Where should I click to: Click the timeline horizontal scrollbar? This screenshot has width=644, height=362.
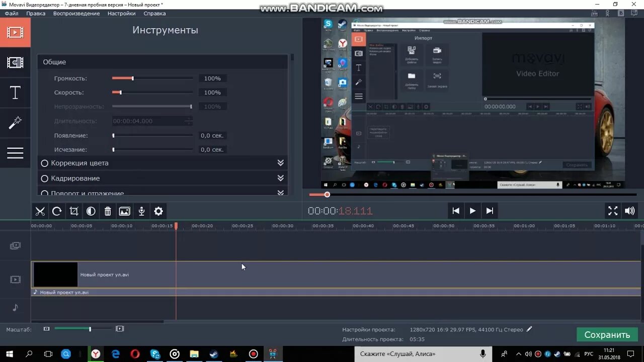(97, 322)
